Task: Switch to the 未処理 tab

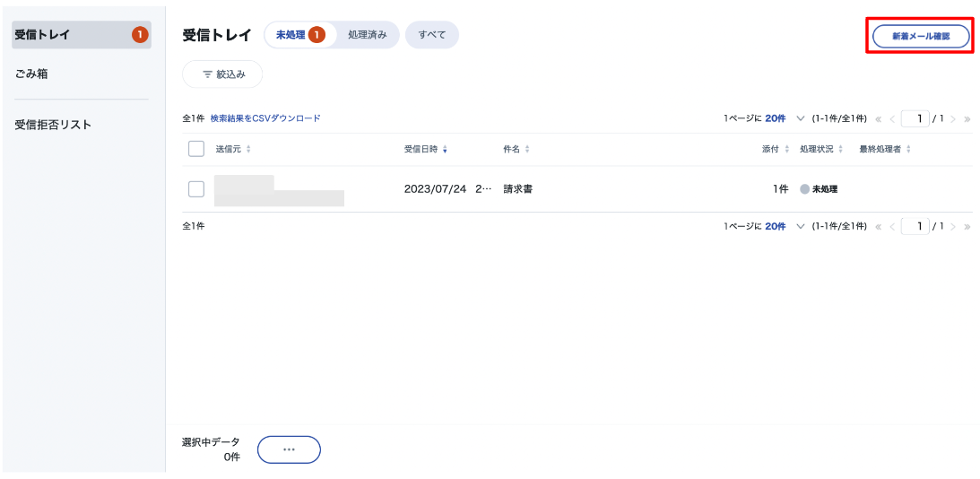Action: [x=300, y=35]
